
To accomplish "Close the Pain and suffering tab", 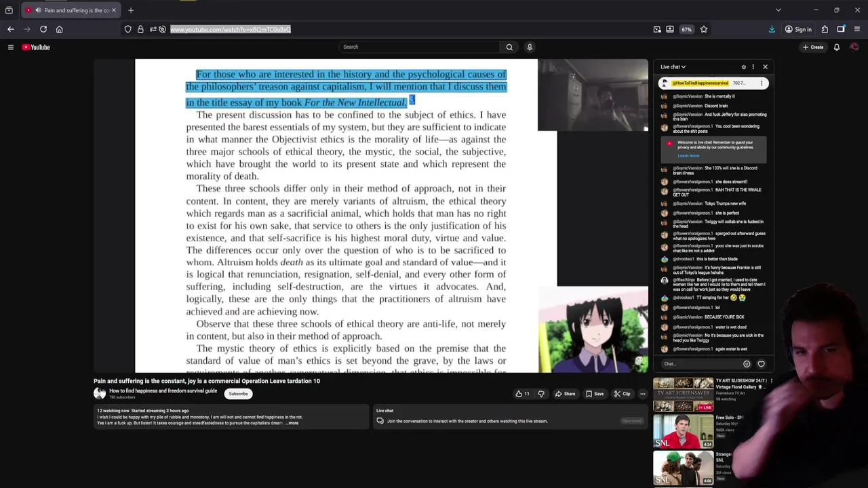I will tap(114, 10).
